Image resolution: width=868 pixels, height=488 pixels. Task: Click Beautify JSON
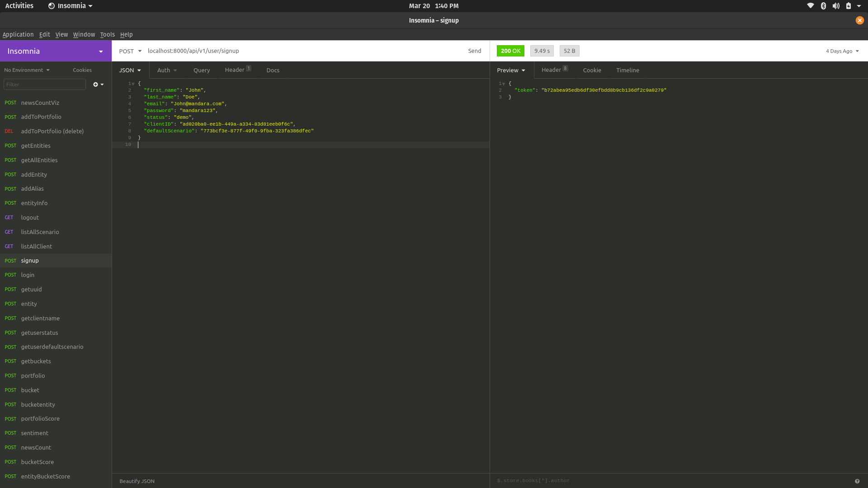coord(137,481)
